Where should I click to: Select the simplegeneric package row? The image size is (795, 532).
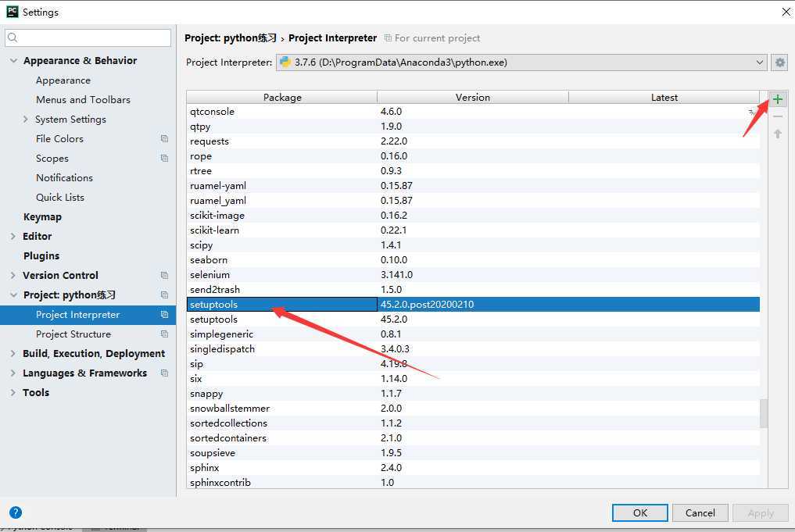pos(473,334)
